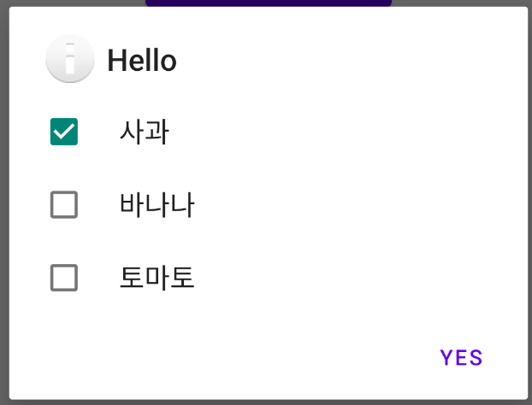Select the 사과 text label
The height and width of the screenshot is (405, 532).
145,132
